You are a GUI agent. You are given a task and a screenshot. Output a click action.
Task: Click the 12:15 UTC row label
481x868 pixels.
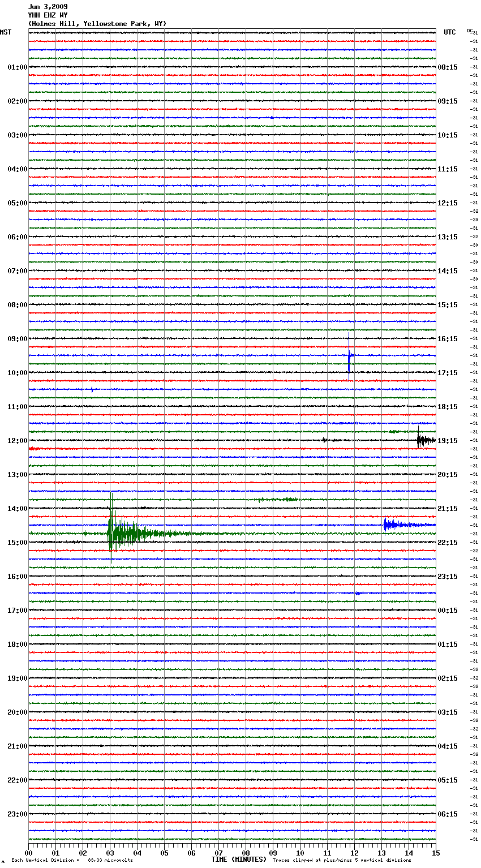coord(448,203)
